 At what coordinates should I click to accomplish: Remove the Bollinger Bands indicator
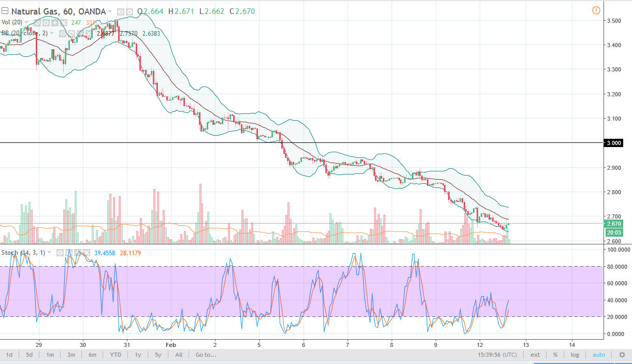[89, 34]
